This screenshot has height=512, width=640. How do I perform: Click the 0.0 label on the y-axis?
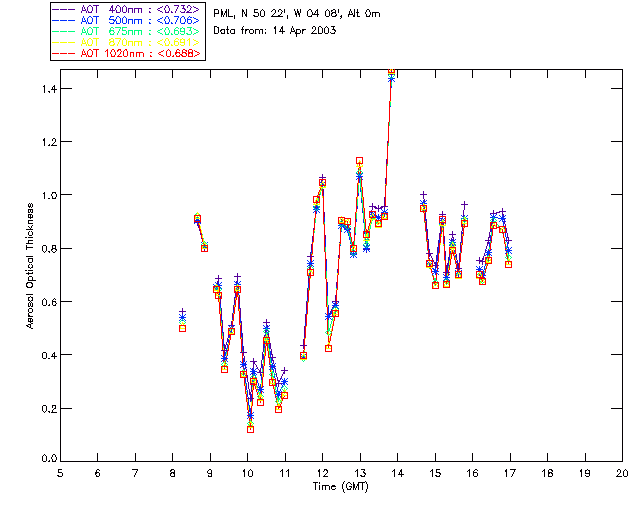click(48, 459)
